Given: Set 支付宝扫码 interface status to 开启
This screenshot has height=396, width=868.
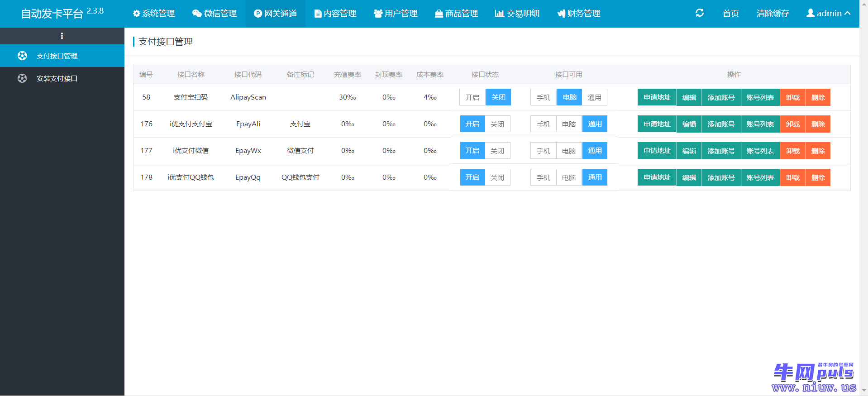Looking at the screenshot, I should pyautogui.click(x=472, y=97).
